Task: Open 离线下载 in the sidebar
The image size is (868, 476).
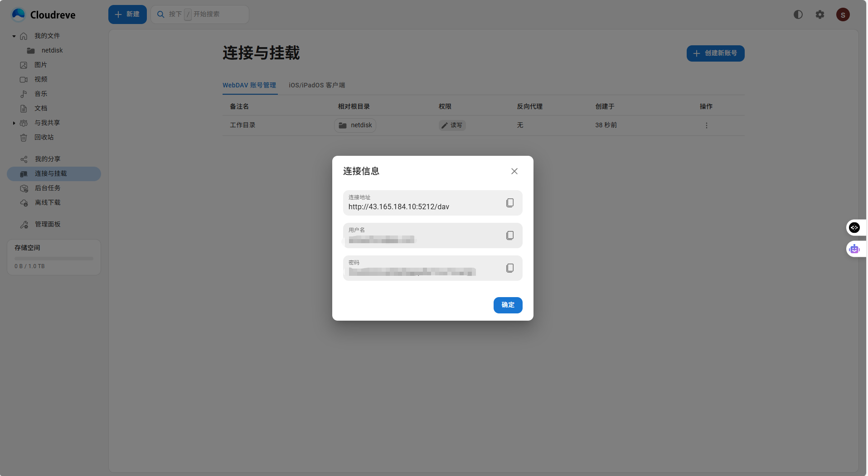Action: pos(48,202)
